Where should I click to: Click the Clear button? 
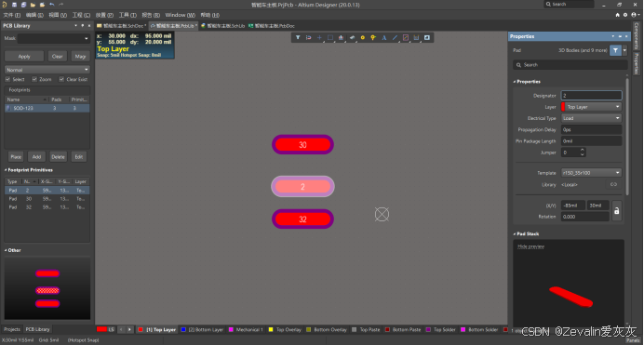[x=58, y=56]
